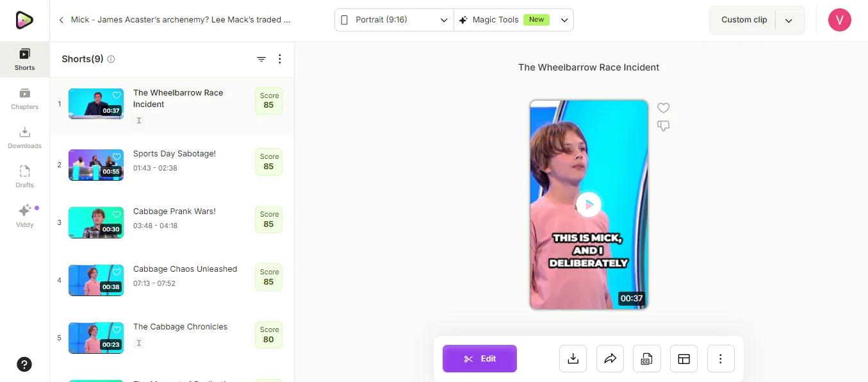868x382 pixels.
Task: Select the Cabbage Prank Wars thumbnail
Action: (x=96, y=222)
